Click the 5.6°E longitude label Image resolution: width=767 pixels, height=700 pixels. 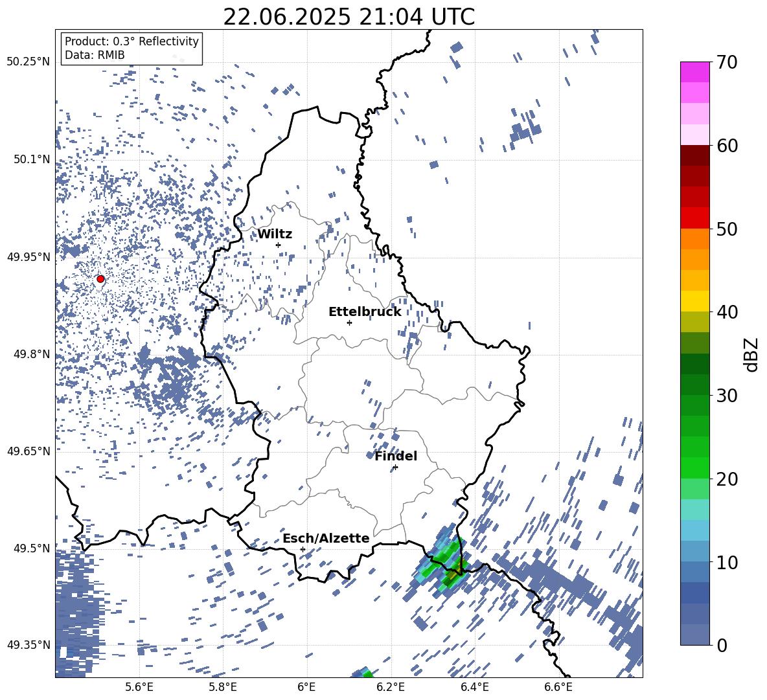(x=139, y=687)
